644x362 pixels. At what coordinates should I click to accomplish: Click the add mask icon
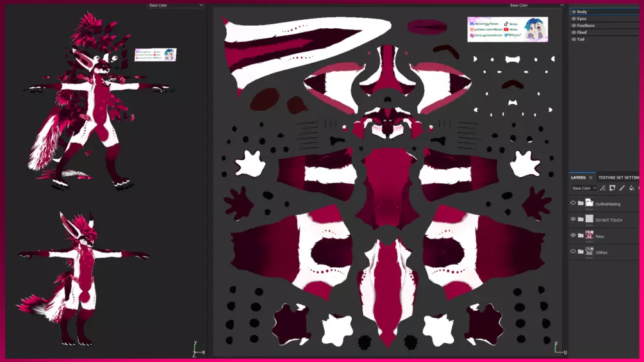tap(613, 188)
